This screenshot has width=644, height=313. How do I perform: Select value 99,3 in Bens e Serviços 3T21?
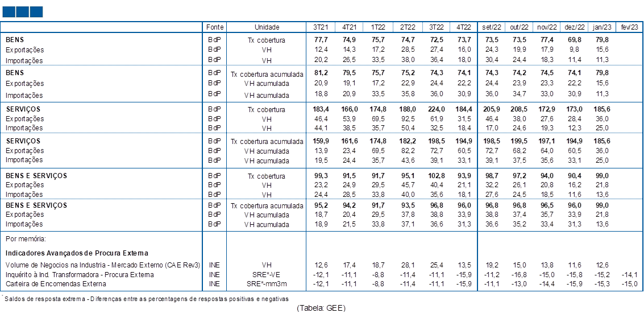(x=321, y=176)
